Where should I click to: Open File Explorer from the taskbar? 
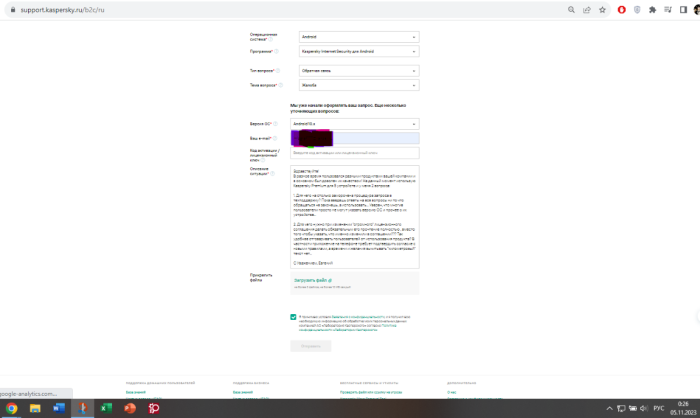35,408
